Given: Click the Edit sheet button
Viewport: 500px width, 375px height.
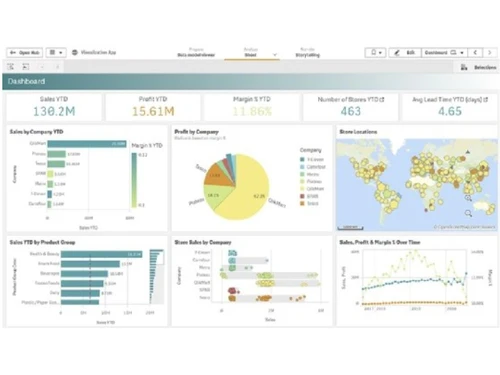Looking at the screenshot, I should pyautogui.click(x=405, y=53).
